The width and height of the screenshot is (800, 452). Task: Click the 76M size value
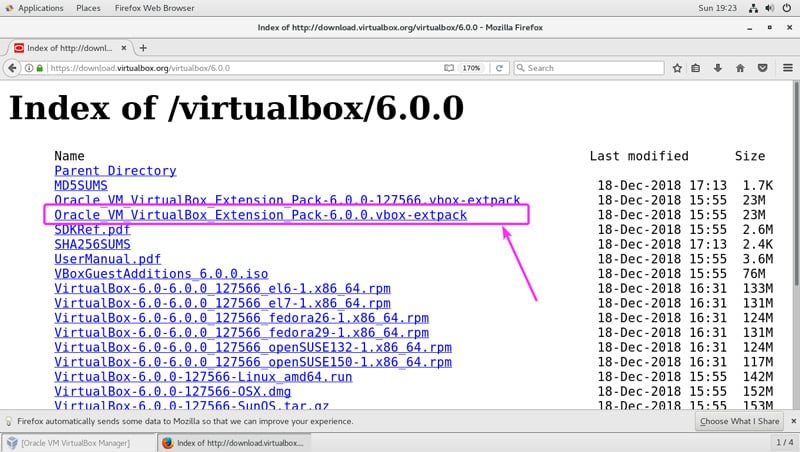[754, 274]
